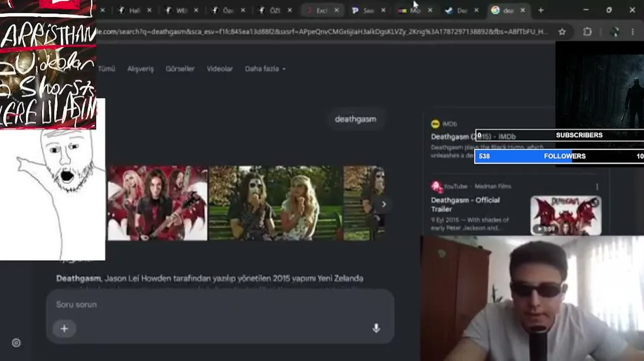Select the Videolar search filter
644x361 pixels.
(220, 69)
